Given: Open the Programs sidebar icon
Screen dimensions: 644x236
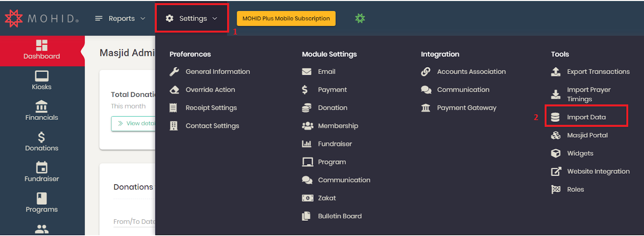Looking at the screenshot, I should pos(41,198).
